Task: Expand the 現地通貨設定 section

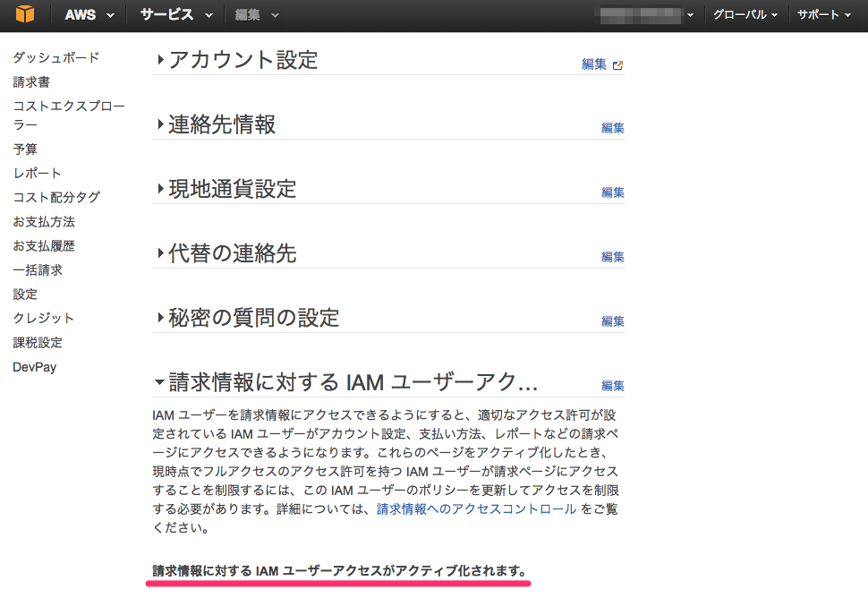Action: [227, 189]
